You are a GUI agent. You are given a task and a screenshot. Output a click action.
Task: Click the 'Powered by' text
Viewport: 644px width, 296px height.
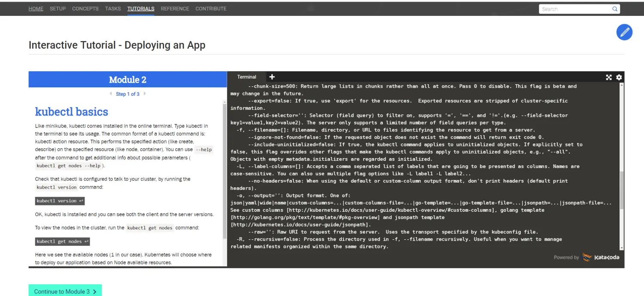point(566,257)
